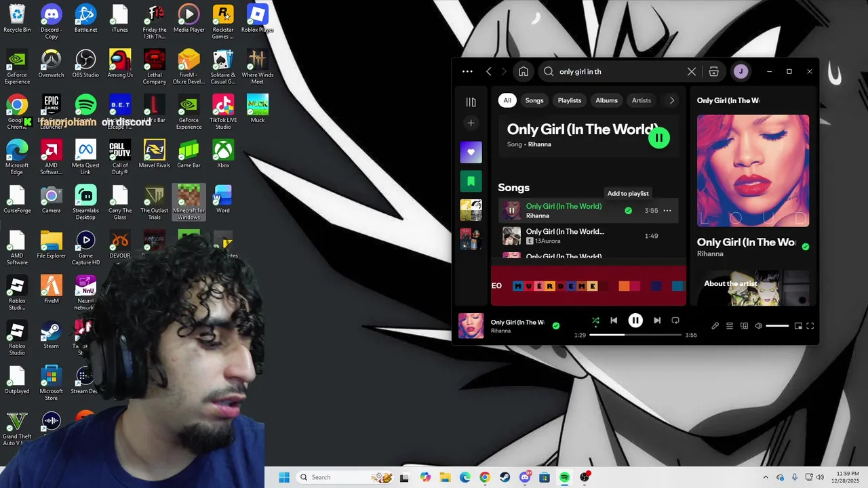Pause the top result with green button

click(658, 138)
